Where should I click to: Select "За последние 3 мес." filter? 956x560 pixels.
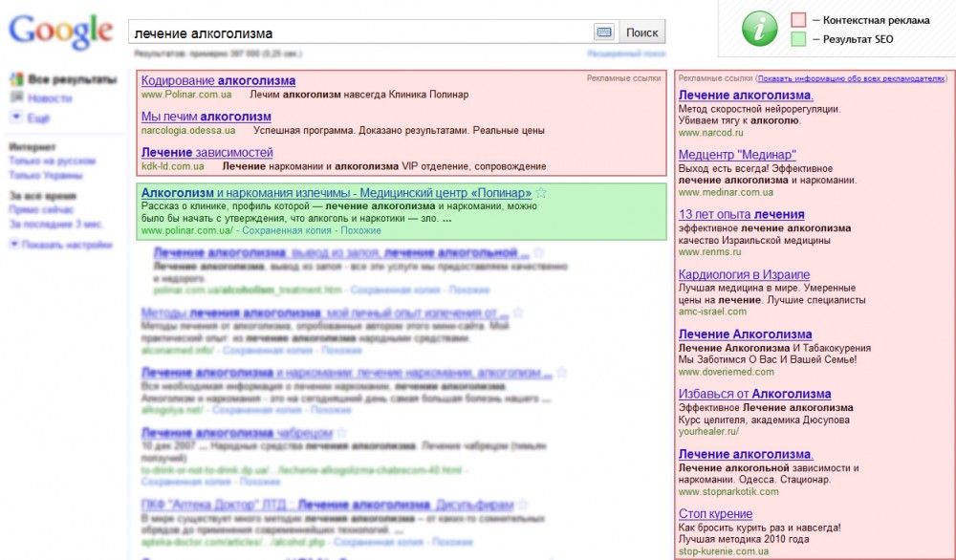(x=55, y=225)
